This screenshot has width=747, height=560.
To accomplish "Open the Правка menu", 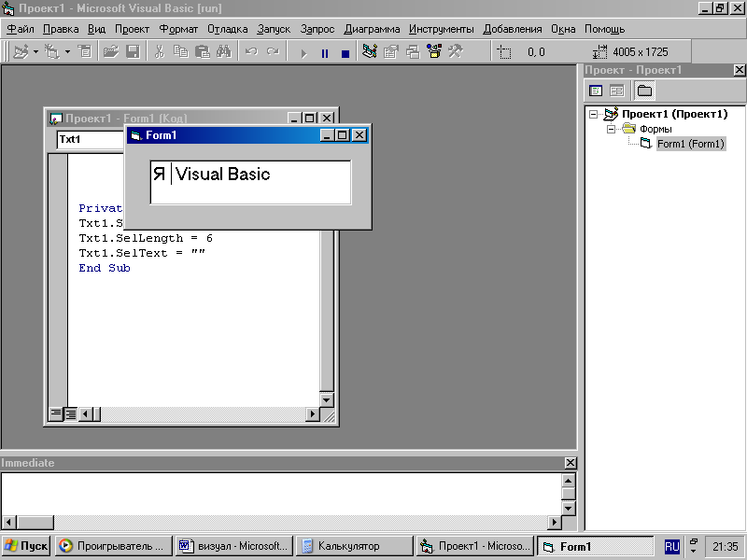I will [x=61, y=29].
